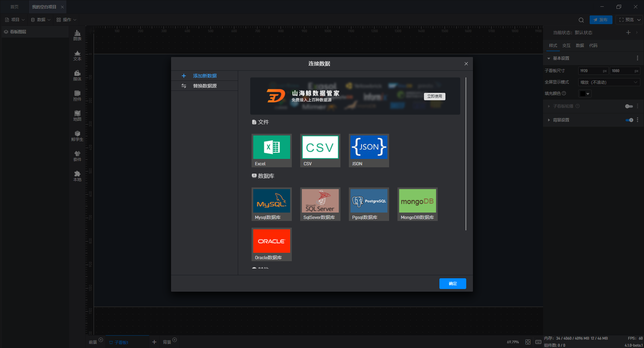
Task: Collapse the 基本设置 section
Action: click(x=549, y=58)
